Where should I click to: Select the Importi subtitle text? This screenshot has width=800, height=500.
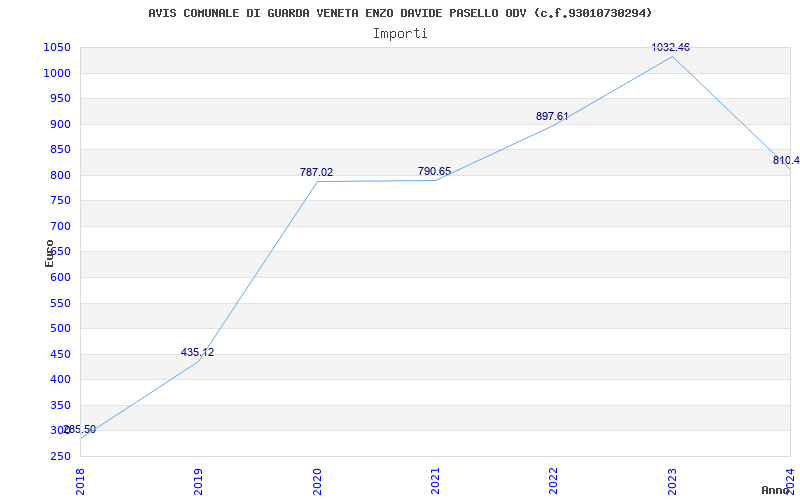click(x=400, y=34)
